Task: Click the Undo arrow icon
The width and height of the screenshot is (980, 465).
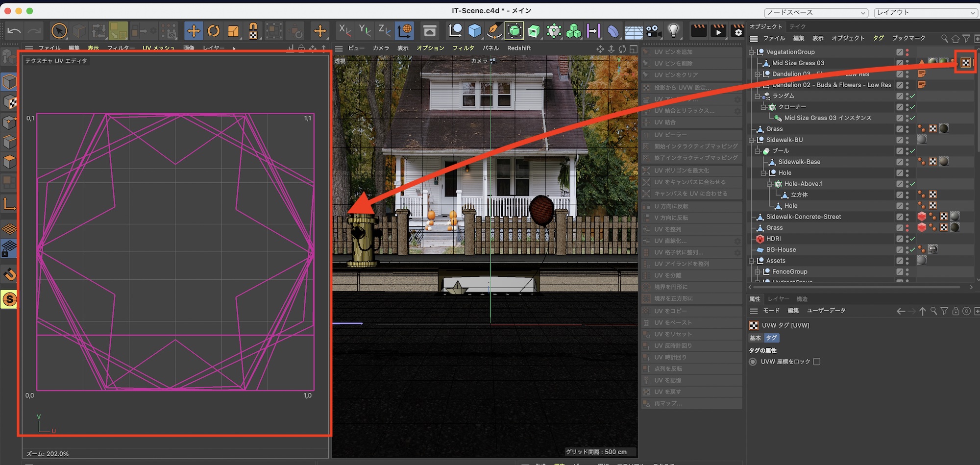Action: tap(14, 31)
